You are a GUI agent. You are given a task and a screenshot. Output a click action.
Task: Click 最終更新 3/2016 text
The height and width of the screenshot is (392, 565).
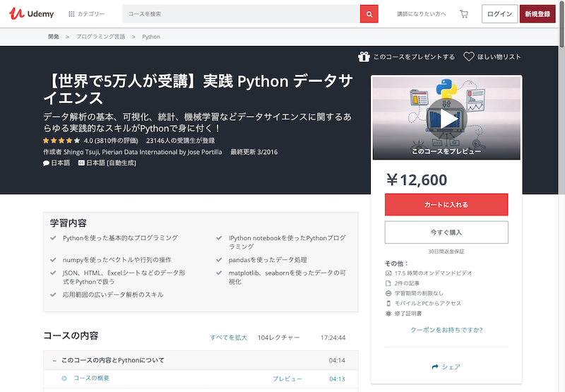click(x=254, y=152)
